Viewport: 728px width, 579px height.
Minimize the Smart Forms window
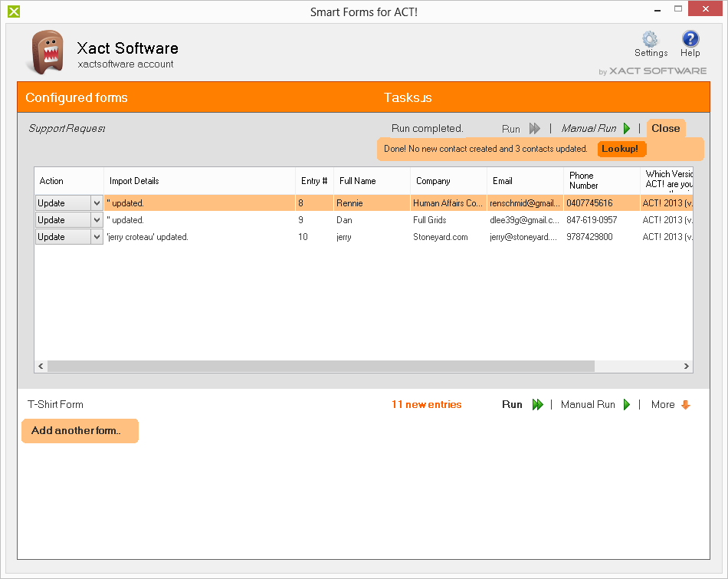tap(657, 10)
